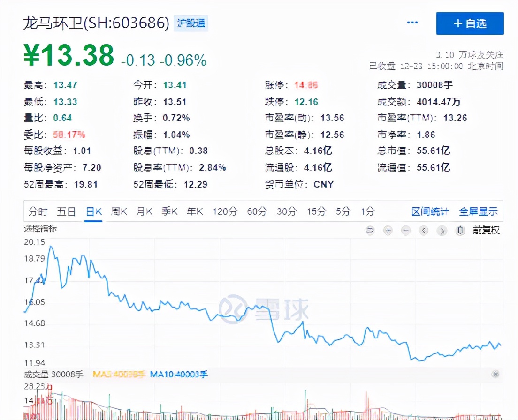The image size is (518, 420).
Task: Select the 季K chart tab
Action: 169,211
